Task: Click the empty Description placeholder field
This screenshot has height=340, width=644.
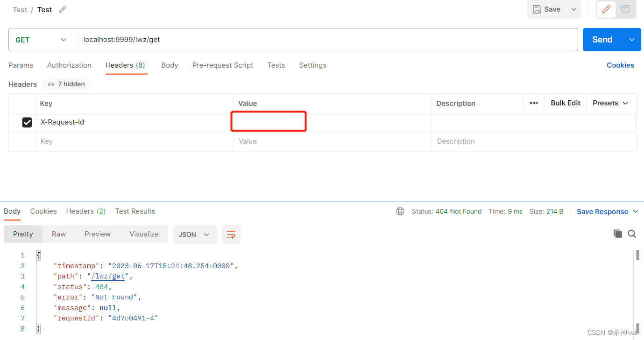Action: point(533,141)
